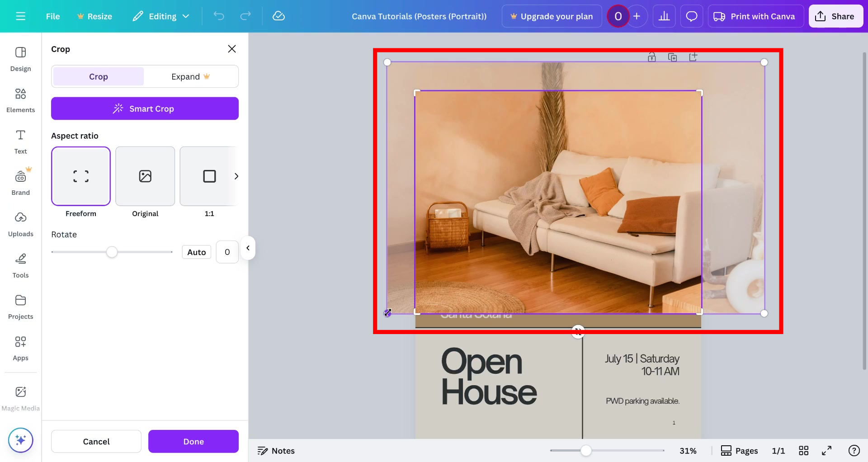Image resolution: width=868 pixels, height=462 pixels.
Task: Click Done to apply the crop
Action: 193,441
